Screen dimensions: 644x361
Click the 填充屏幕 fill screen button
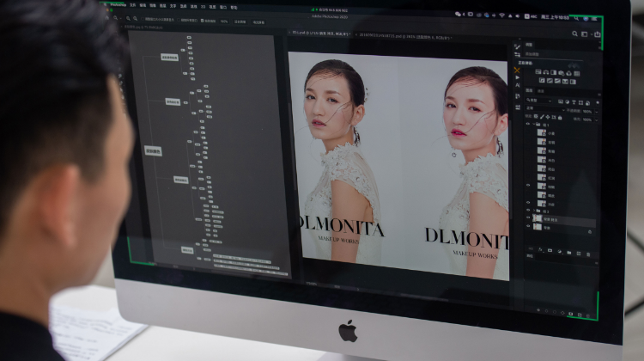point(258,22)
